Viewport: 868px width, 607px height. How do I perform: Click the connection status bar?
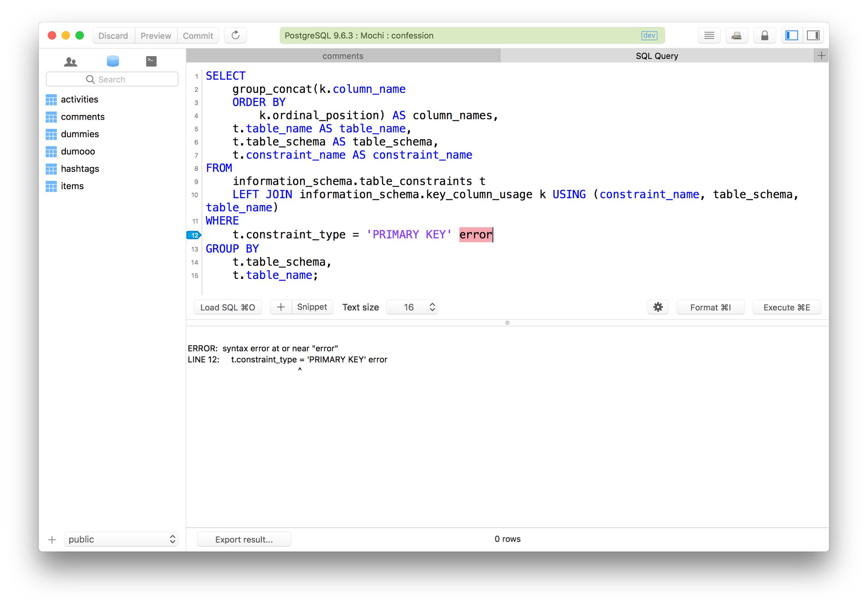[472, 35]
